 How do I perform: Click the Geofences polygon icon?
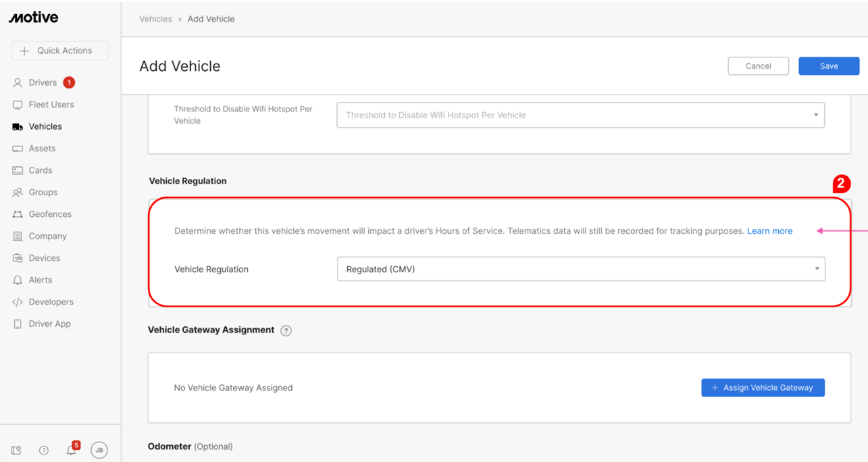(x=18, y=214)
